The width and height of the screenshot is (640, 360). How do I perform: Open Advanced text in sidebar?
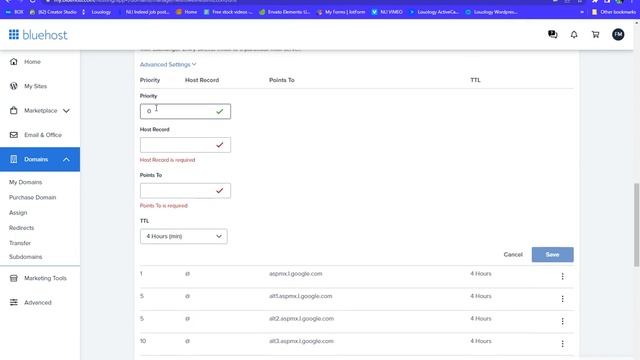click(38, 302)
